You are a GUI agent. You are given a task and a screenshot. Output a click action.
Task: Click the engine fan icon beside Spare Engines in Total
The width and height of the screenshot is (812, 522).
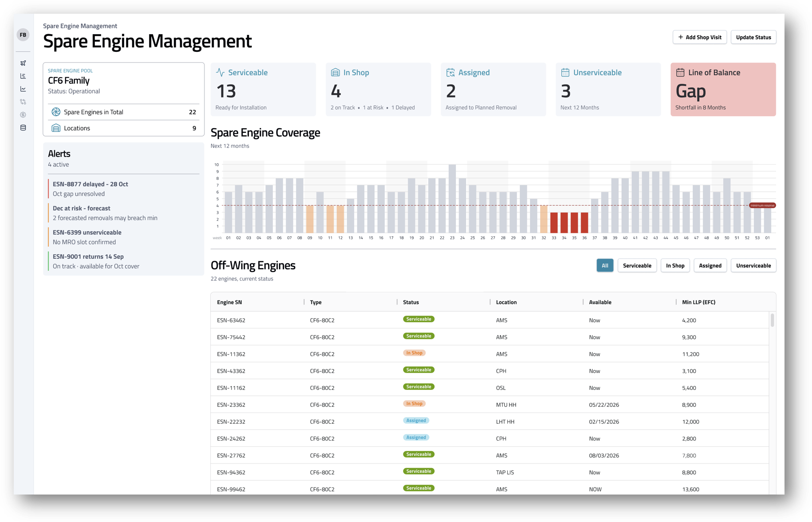click(56, 112)
